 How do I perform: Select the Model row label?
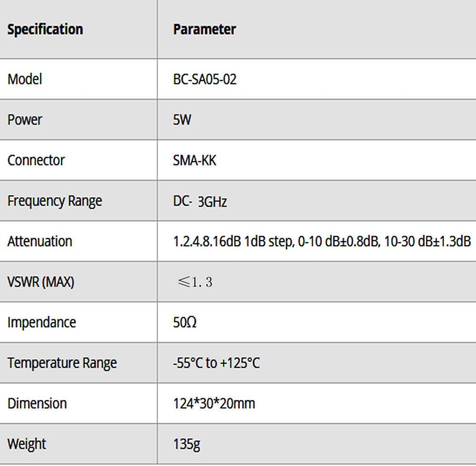pyautogui.click(x=25, y=79)
